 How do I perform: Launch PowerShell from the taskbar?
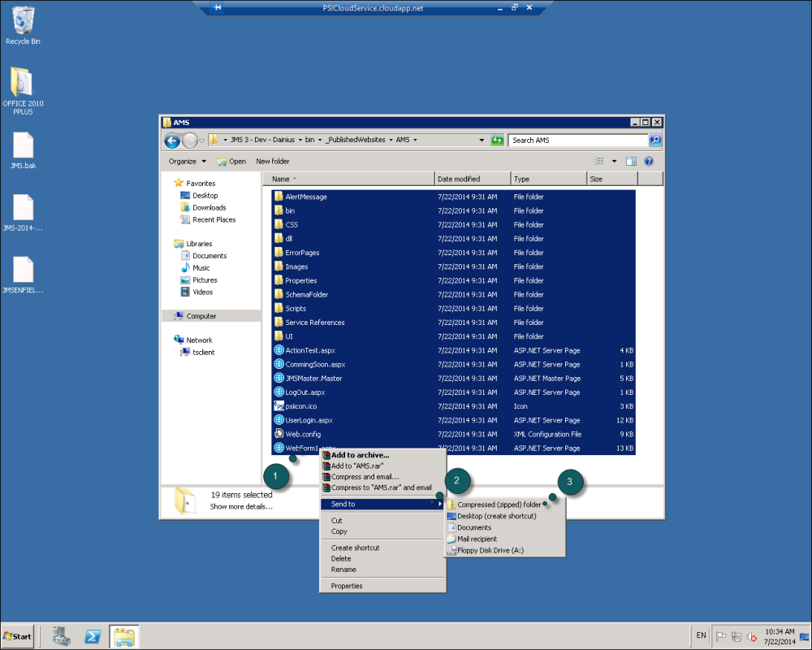93,636
